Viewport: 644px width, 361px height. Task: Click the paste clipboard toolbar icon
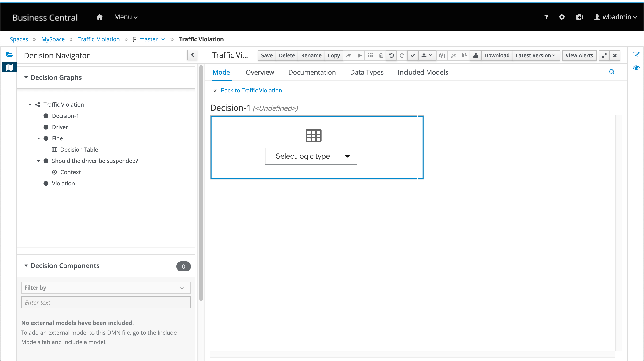464,55
